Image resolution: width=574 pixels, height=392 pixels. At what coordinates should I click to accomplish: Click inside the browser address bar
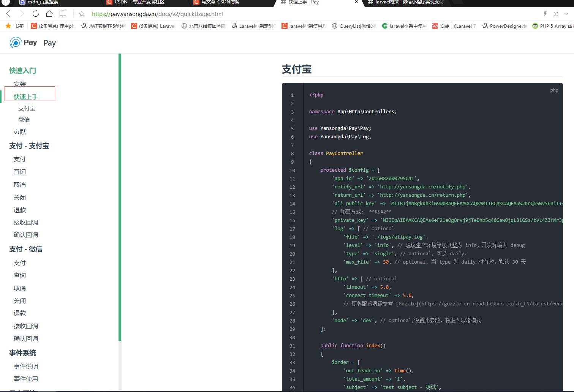point(190,13)
